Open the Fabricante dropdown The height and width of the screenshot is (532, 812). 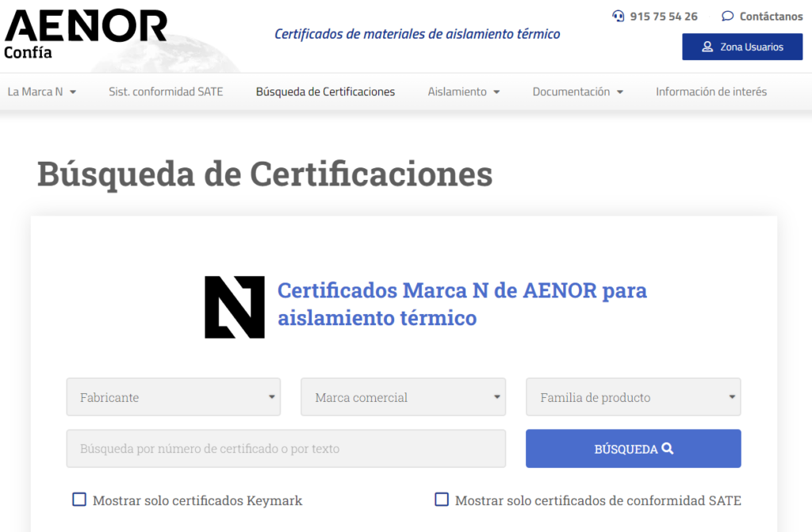(174, 396)
